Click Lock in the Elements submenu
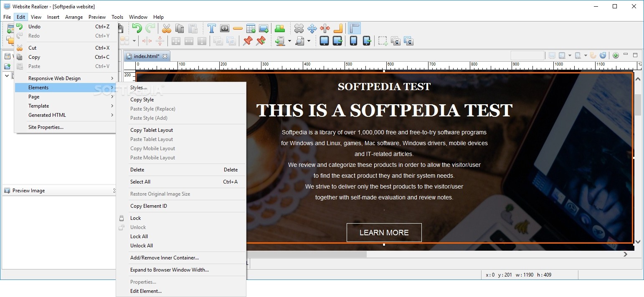644x297 pixels. click(x=181, y=218)
